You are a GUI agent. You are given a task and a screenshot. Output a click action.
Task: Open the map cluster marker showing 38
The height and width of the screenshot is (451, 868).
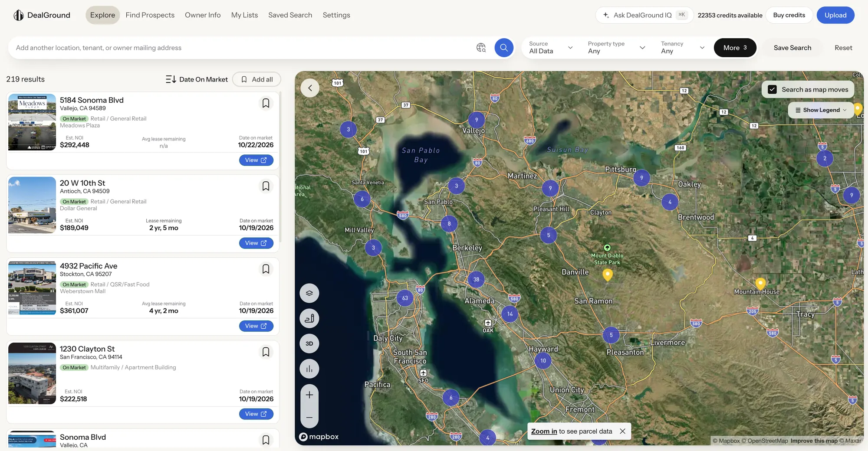476,279
